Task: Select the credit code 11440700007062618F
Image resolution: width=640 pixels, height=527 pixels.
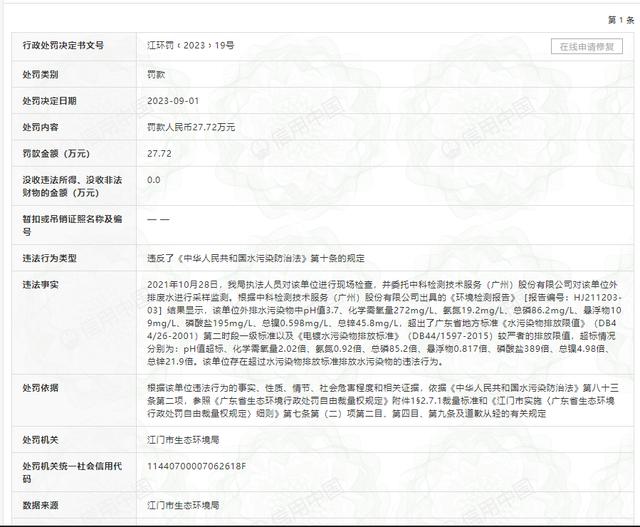Action: (196, 466)
